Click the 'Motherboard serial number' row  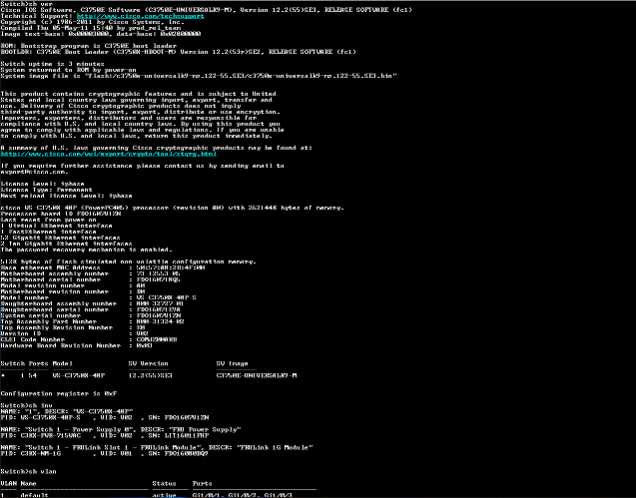90,280
